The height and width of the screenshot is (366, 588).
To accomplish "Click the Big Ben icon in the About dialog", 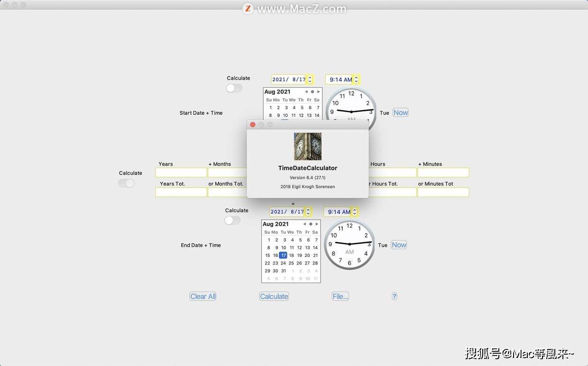I will [x=307, y=146].
